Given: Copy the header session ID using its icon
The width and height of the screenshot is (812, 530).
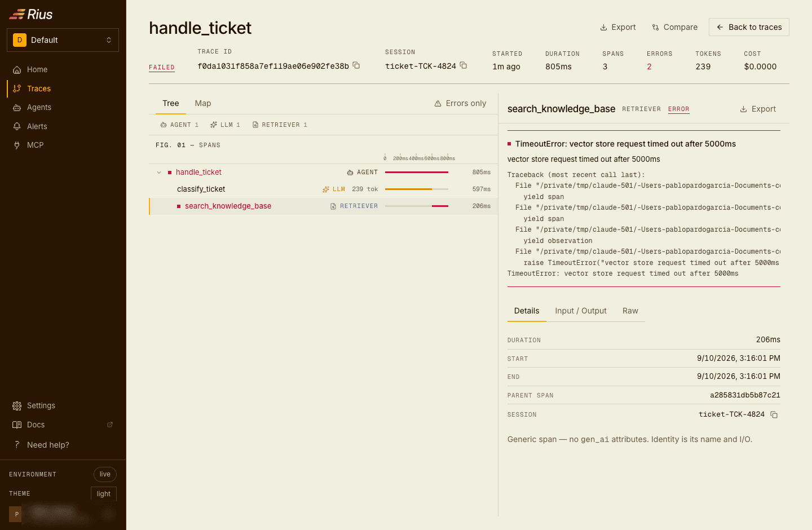Looking at the screenshot, I should click(464, 65).
